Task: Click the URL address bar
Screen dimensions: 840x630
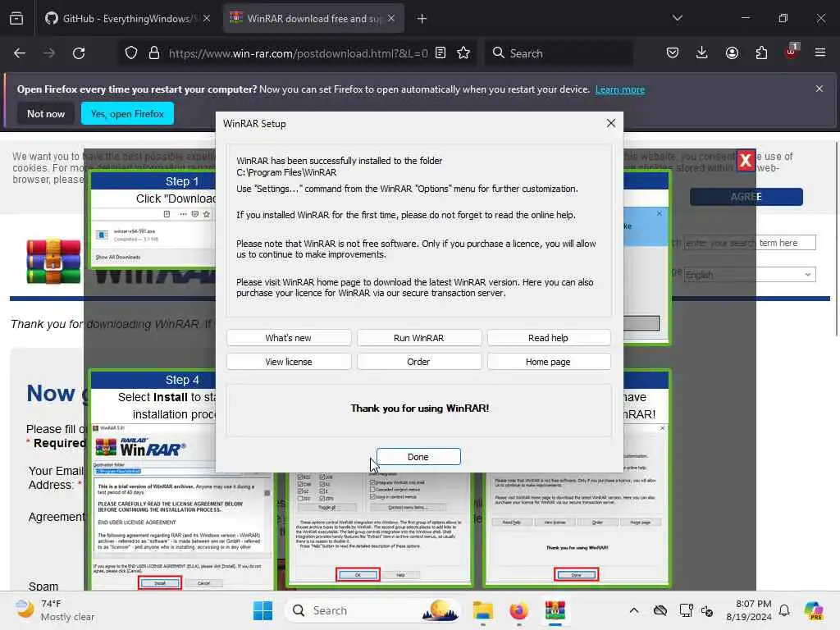Action: 297,53
